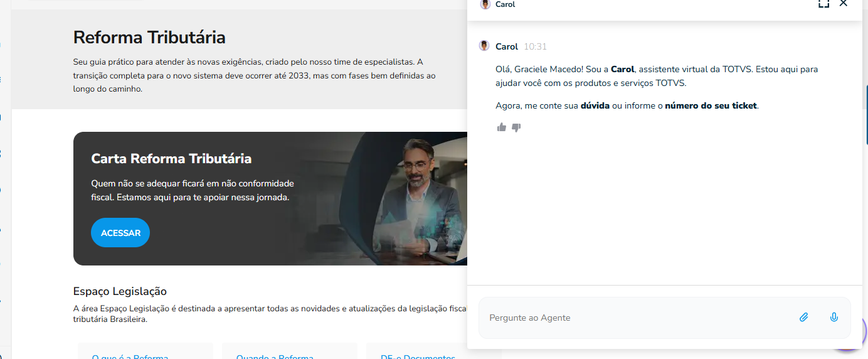Click the message timestamp 10:31
Viewport: 868px width, 359px height.
[536, 46]
